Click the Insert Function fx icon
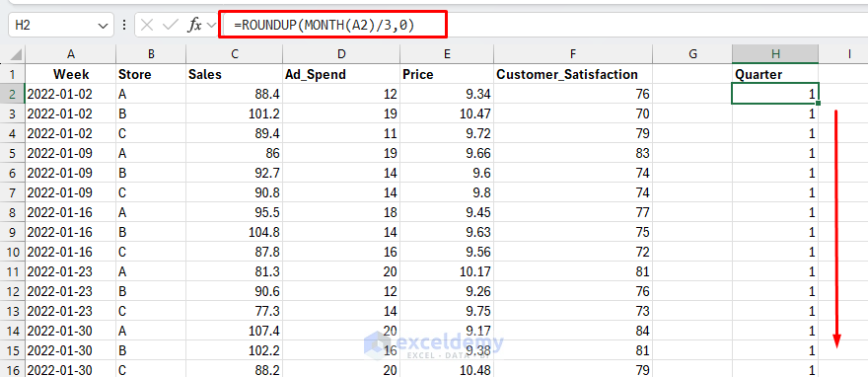Viewport: 868px width, 377px height. 194,26
